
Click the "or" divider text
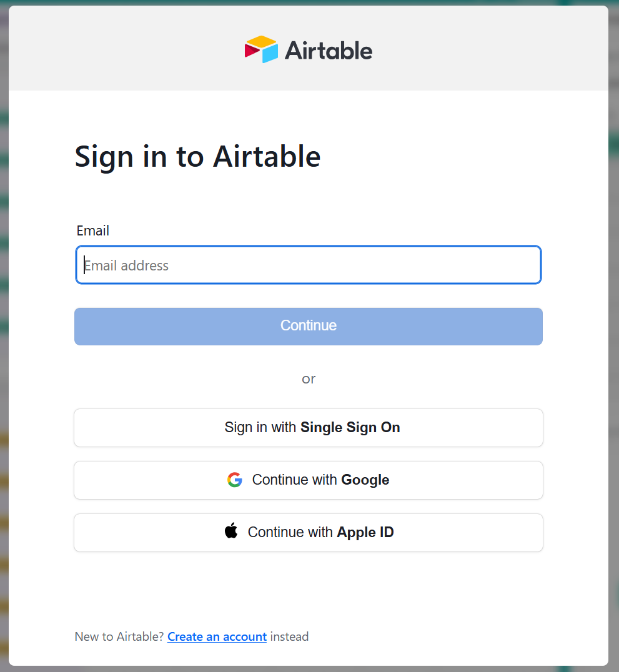click(x=309, y=379)
